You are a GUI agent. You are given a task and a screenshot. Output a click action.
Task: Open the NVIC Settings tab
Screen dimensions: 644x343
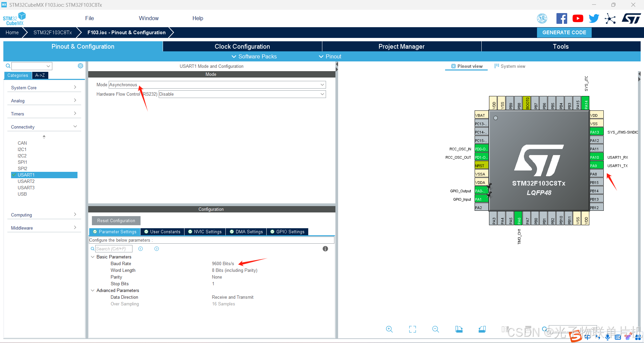pyautogui.click(x=205, y=232)
